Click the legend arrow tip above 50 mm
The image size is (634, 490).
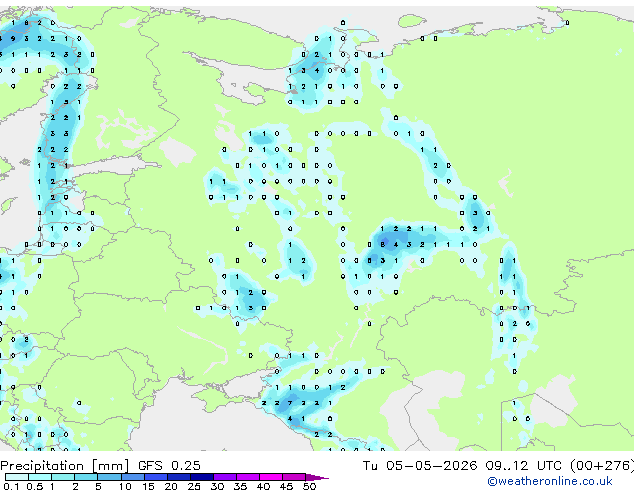click(x=317, y=477)
